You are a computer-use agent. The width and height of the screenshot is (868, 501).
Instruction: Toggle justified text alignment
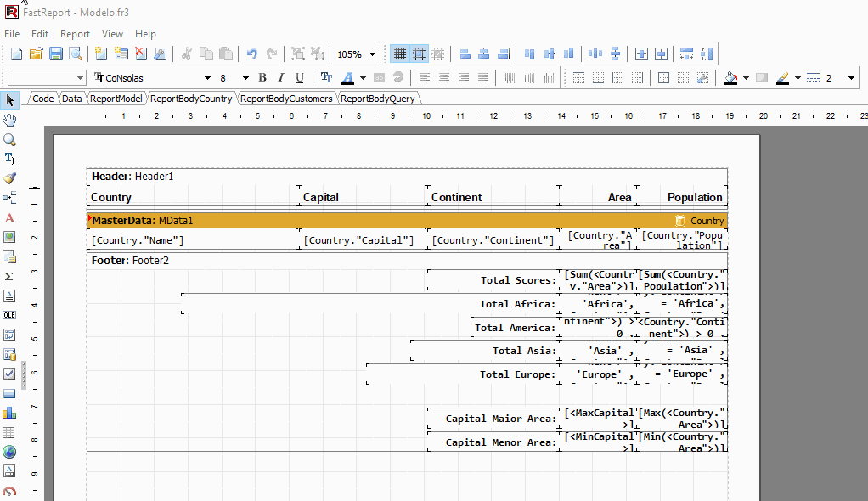(x=483, y=78)
